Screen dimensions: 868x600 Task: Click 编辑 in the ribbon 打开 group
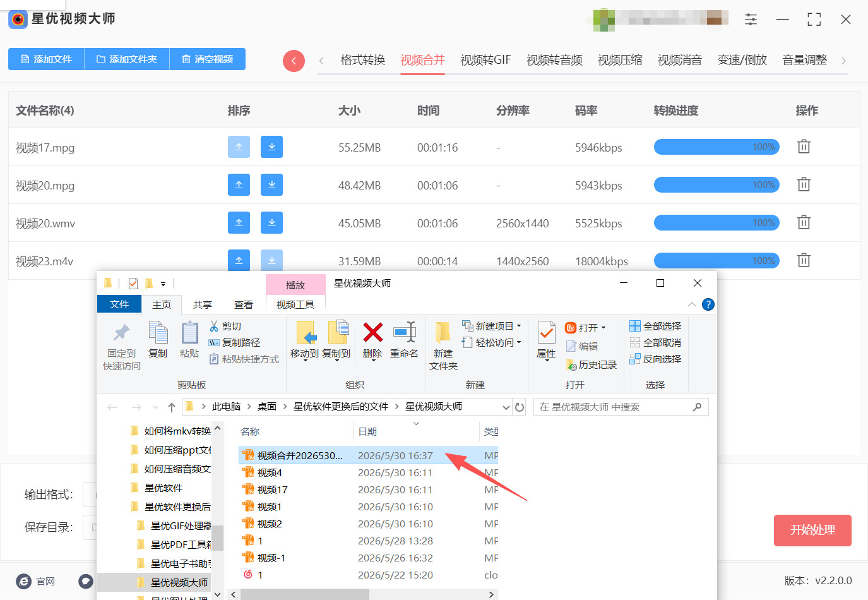(582, 346)
